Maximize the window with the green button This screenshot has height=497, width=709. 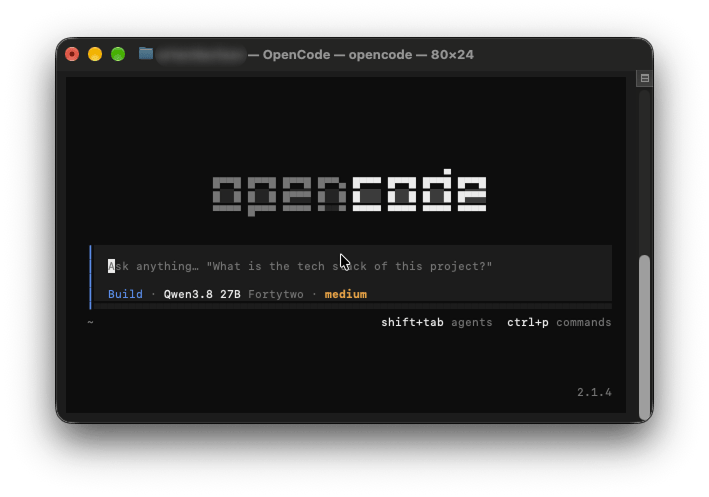[118, 54]
